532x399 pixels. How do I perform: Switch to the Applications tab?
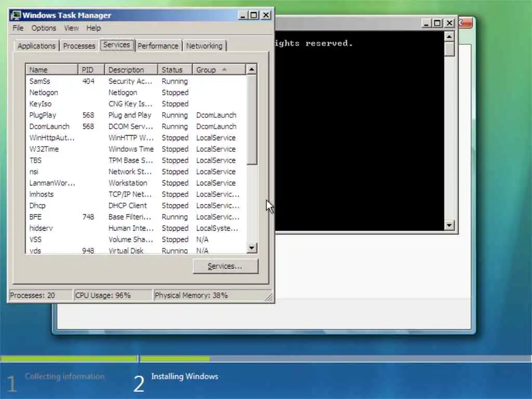pos(37,46)
